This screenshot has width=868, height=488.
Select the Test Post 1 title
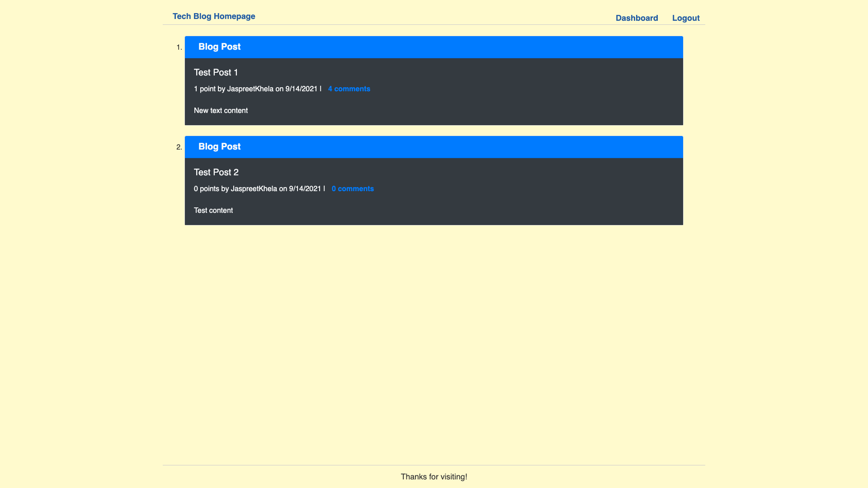[216, 72]
